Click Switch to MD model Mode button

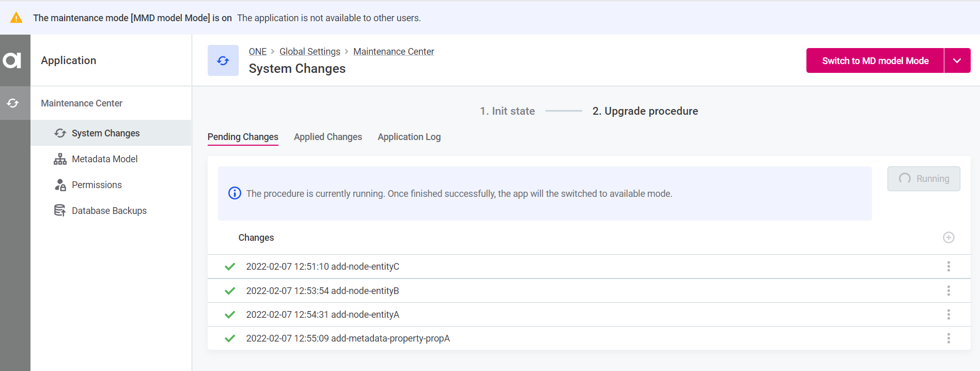click(875, 61)
